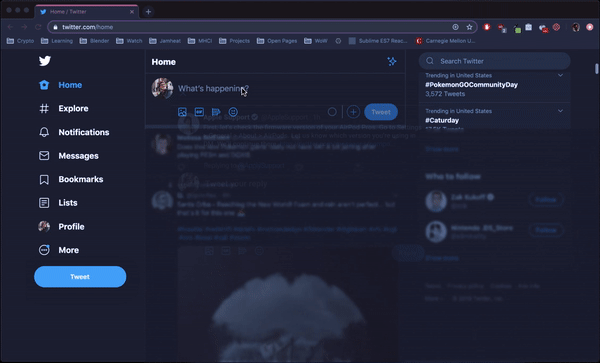Click the Lists document icon
The height and width of the screenshot is (363, 600).
click(x=44, y=203)
